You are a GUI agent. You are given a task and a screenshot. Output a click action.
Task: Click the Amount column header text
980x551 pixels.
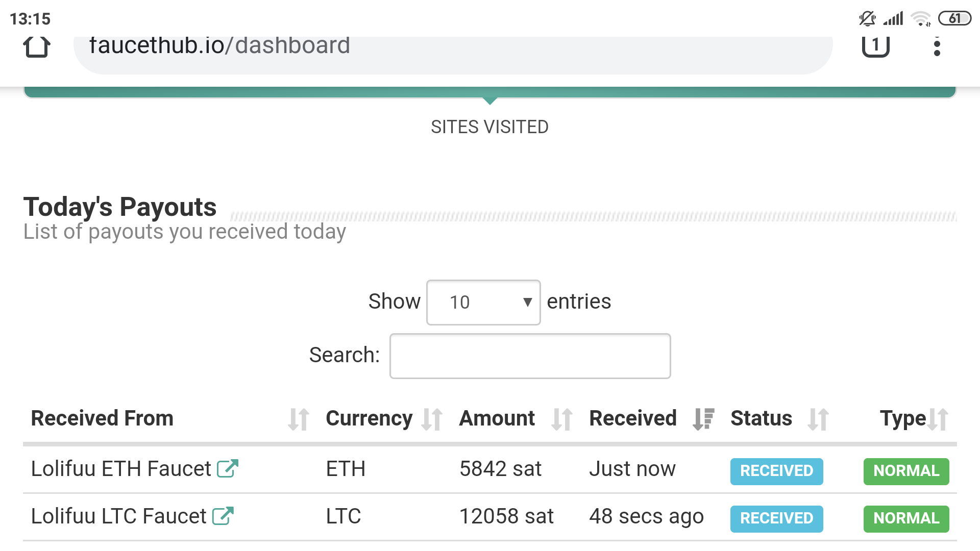[x=497, y=418]
